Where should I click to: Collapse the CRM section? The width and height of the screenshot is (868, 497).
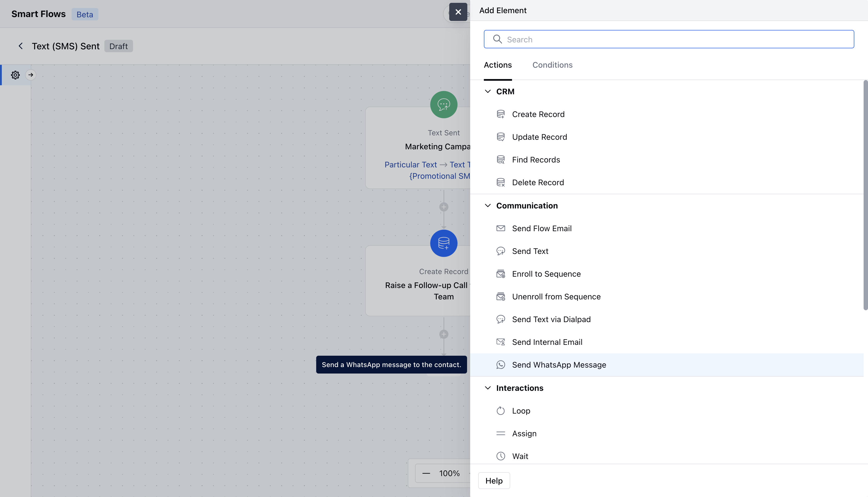pos(488,91)
